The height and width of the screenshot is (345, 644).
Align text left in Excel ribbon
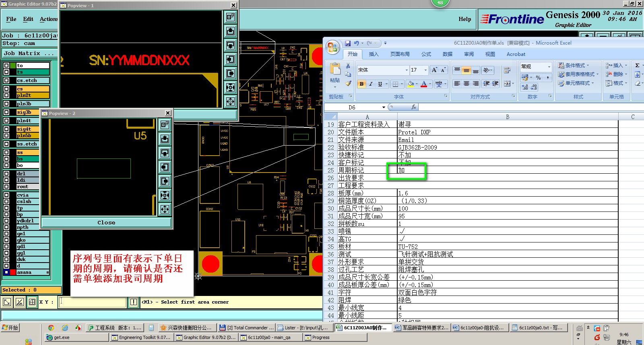[x=457, y=84]
